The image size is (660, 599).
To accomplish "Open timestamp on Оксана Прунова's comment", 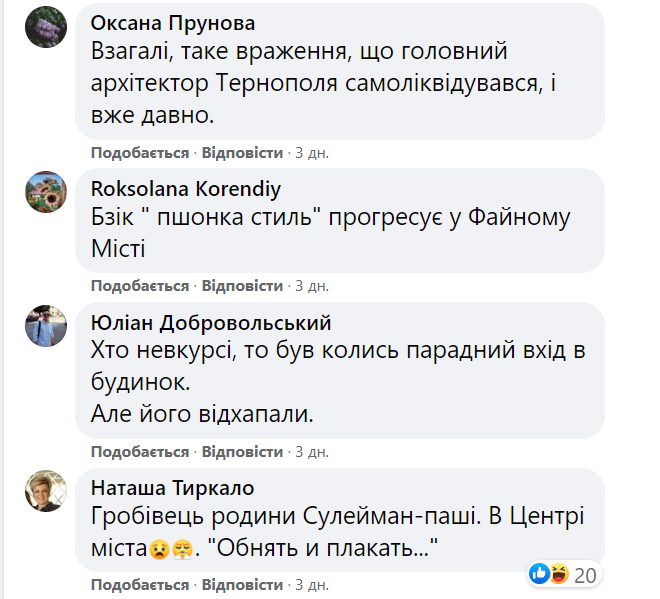I will 312,153.
